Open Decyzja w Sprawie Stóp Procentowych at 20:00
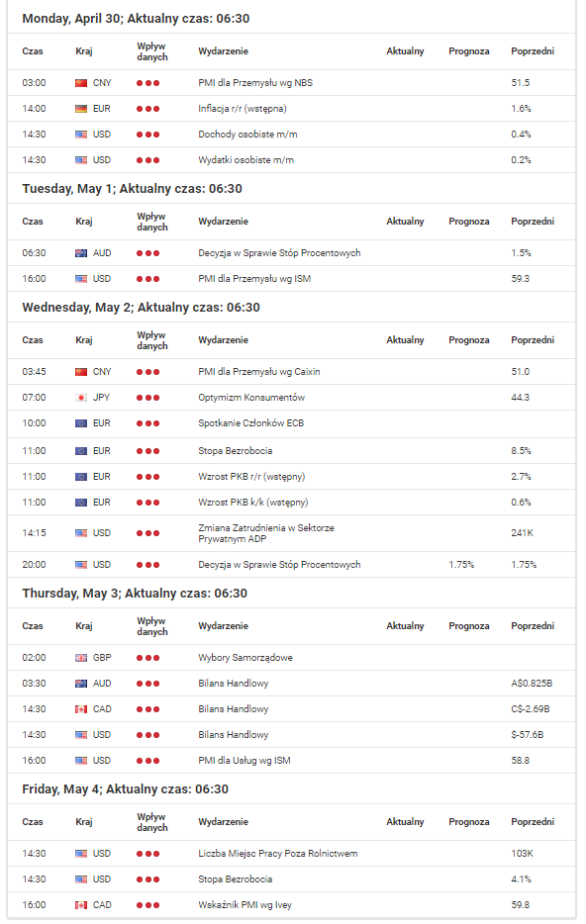 click(279, 565)
